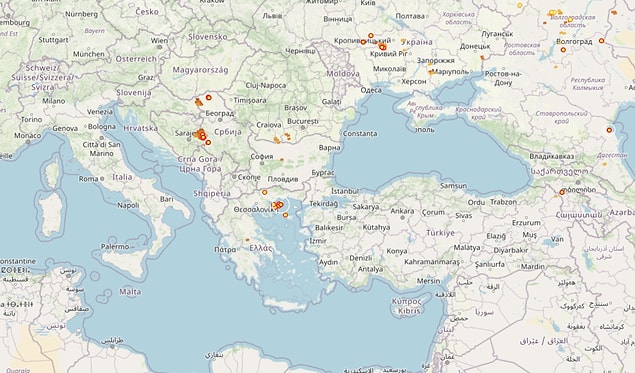Image resolution: width=635 pixels, height=373 pixels.
Task: Click the Napoli city label
Action: (128, 205)
